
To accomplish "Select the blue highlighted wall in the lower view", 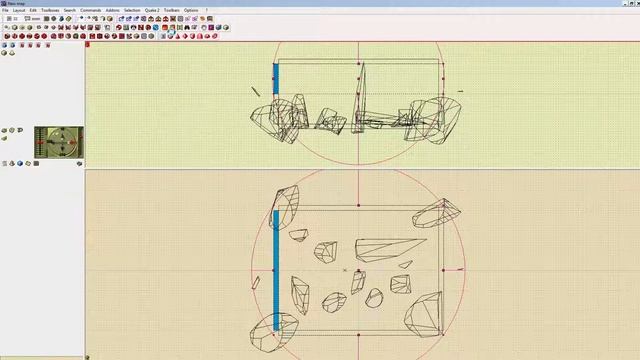I will (276, 270).
